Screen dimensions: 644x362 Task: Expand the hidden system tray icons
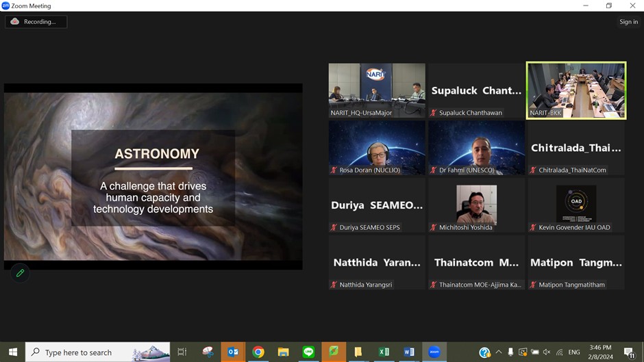point(499,352)
